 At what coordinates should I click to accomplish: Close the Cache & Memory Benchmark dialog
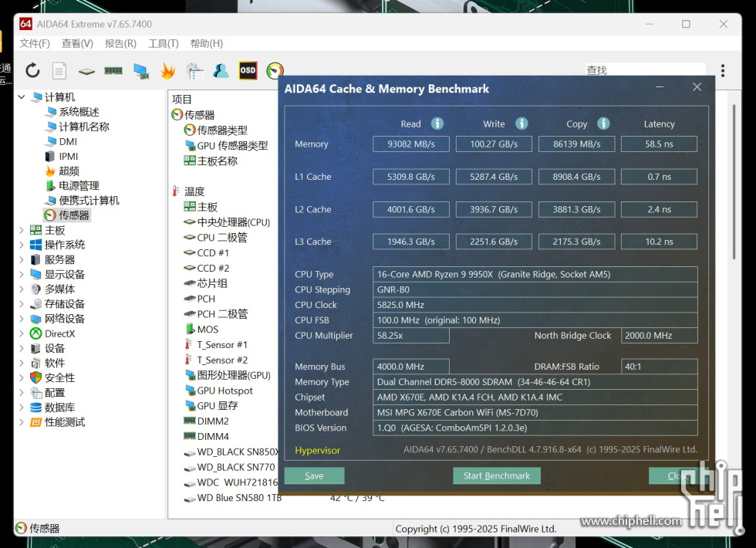(697, 86)
